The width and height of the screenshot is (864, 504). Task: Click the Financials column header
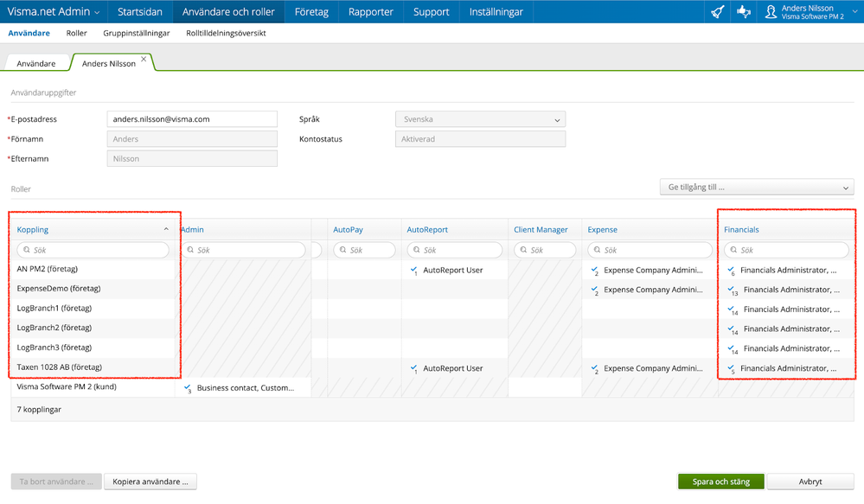741,230
